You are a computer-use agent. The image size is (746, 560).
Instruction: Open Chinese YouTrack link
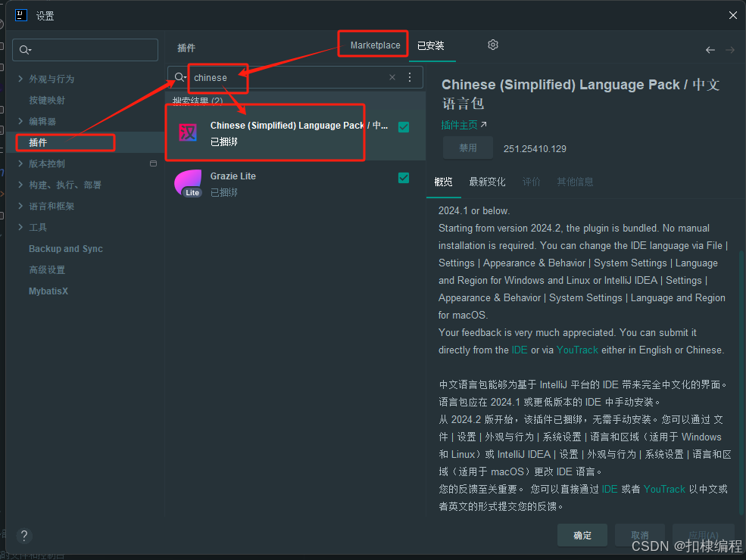tap(664, 489)
